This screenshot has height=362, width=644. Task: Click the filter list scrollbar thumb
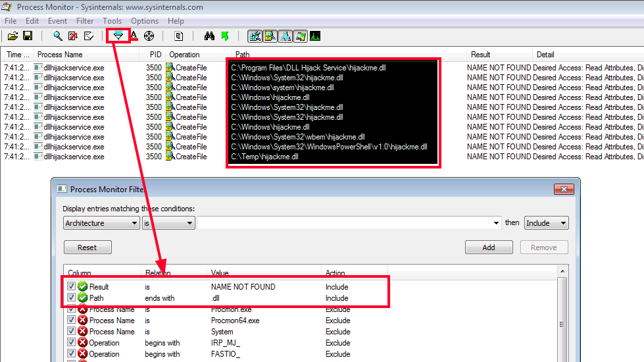pos(562,324)
